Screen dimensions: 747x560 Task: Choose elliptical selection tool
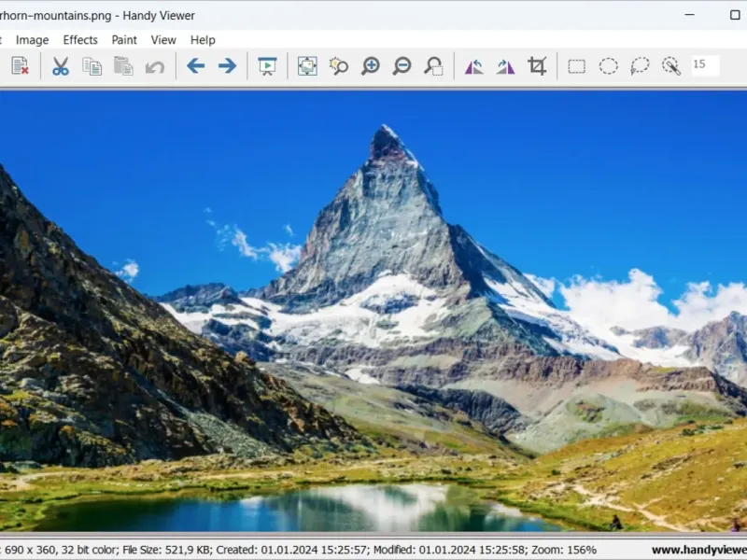point(609,66)
